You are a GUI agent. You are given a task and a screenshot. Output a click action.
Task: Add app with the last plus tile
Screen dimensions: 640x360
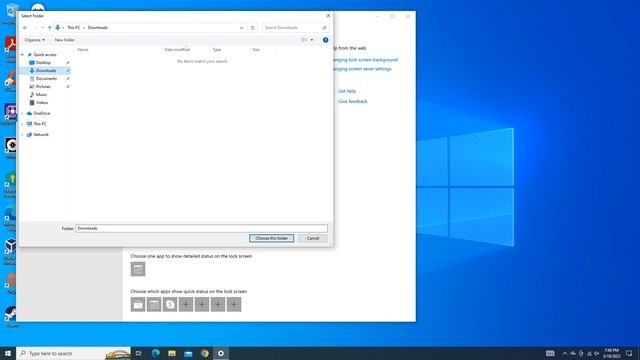[234, 304]
